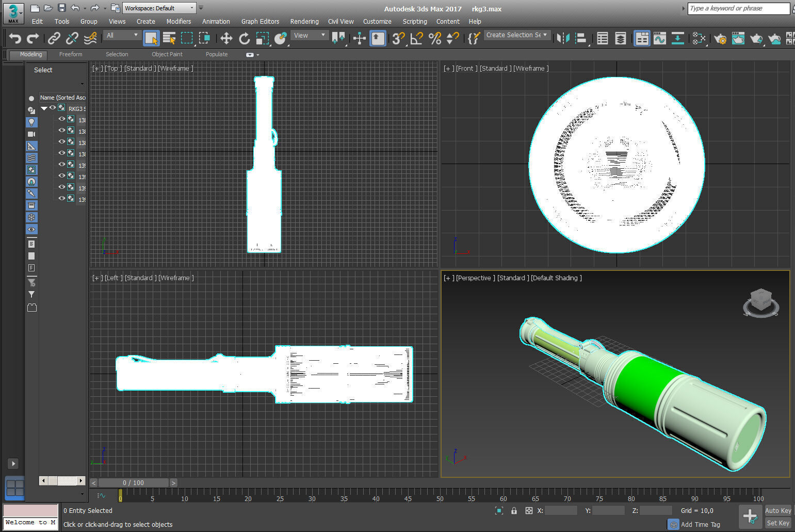Open the 3ds Max application menu button
Screen dimensions: 795x532
13,13
